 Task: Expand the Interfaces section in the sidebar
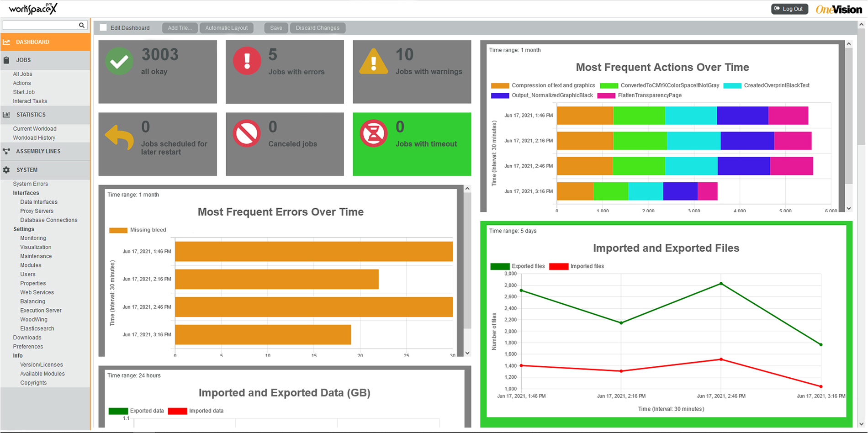tap(26, 193)
